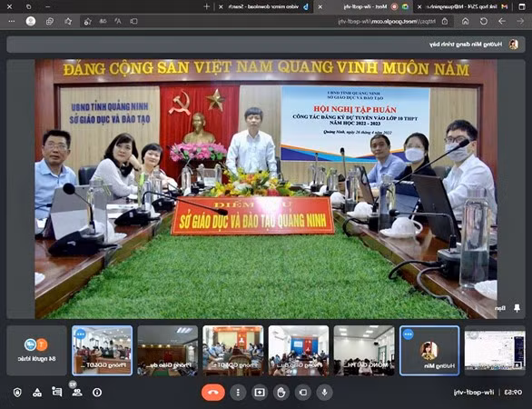Open the meeting details info icon

pyautogui.click(x=97, y=393)
